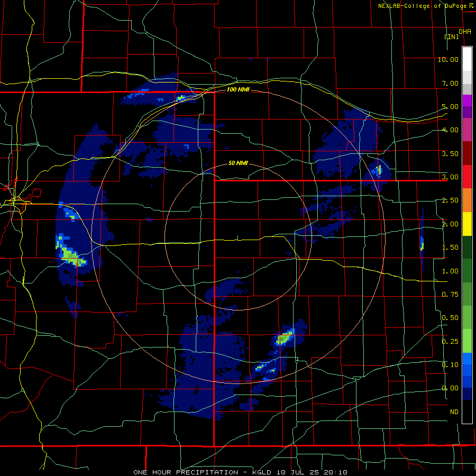Select the 0.00 inch scale value

(450, 388)
